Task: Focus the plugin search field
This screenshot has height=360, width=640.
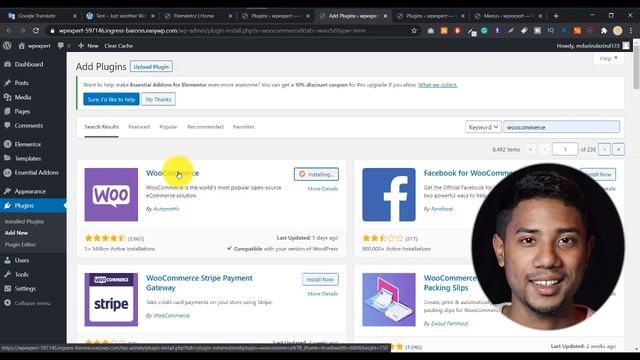Action: point(561,127)
